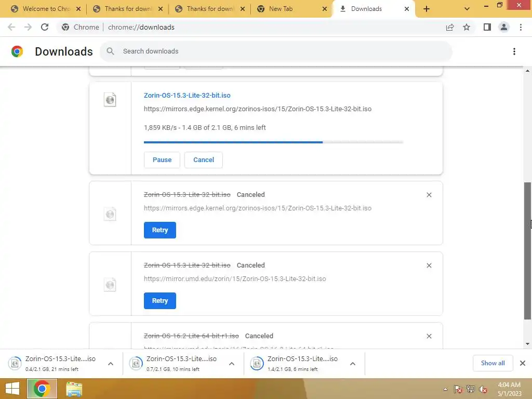Remove the canceled mirror.umd.edu 15.3 entry

[429, 265]
